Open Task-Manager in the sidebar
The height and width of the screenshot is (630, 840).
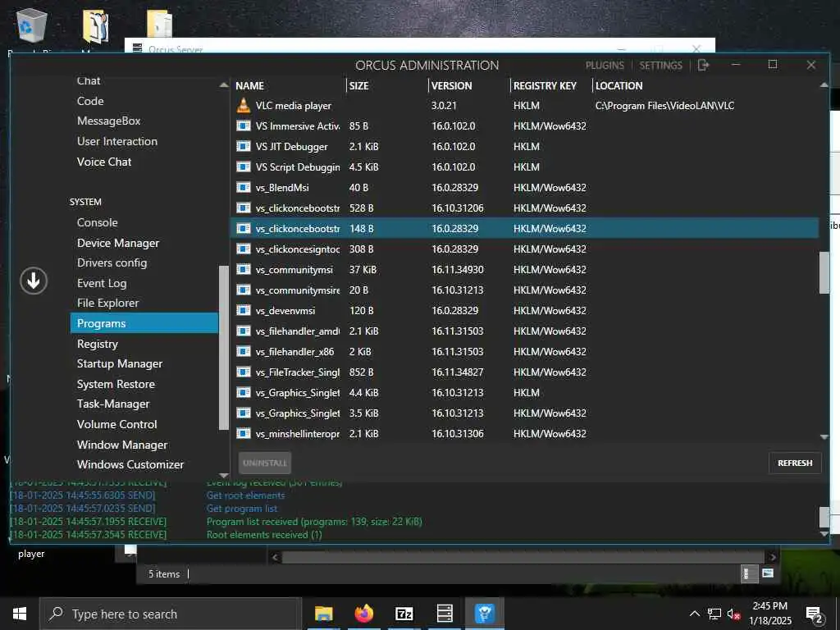tap(113, 404)
